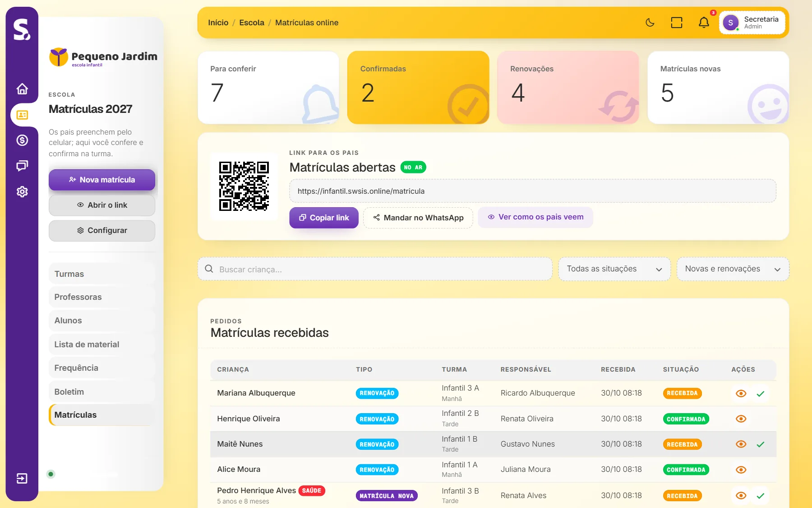Click Mandar no WhatsApp button
This screenshot has width=812, height=508.
418,218
